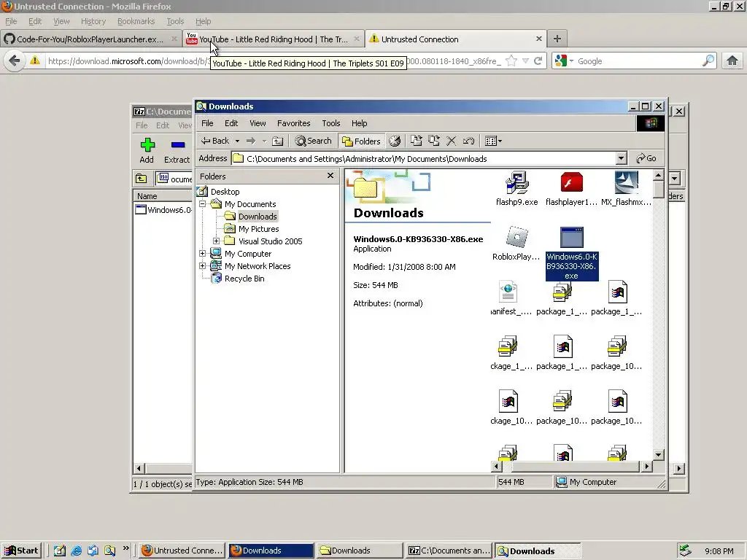Click scroll down arrow in file list
Screen dimensions: 747x560
(659, 455)
